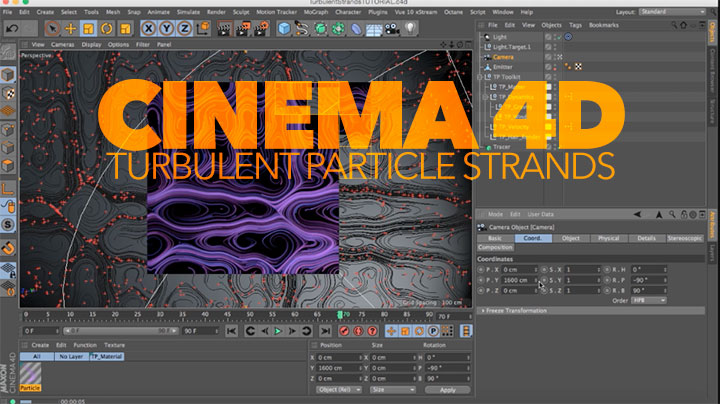
Task: Select the Move tool
Action: (x=70, y=29)
